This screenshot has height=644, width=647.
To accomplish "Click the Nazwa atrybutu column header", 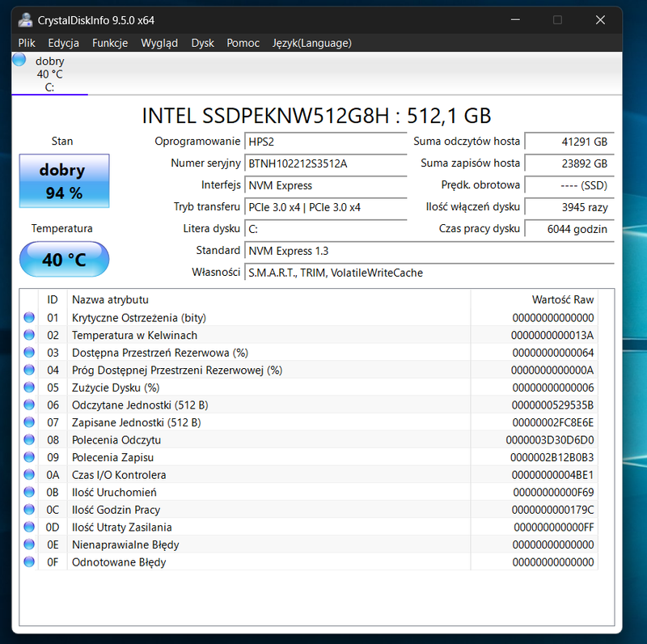I will [x=269, y=299].
